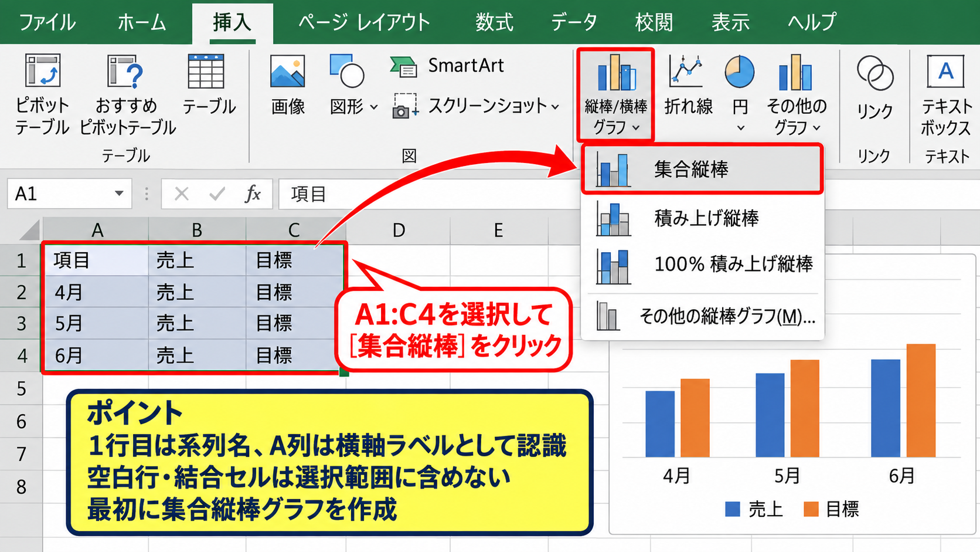980x552 pixels.
Task: Select Clustered Column (集合縦棒) option
Action: click(x=702, y=170)
